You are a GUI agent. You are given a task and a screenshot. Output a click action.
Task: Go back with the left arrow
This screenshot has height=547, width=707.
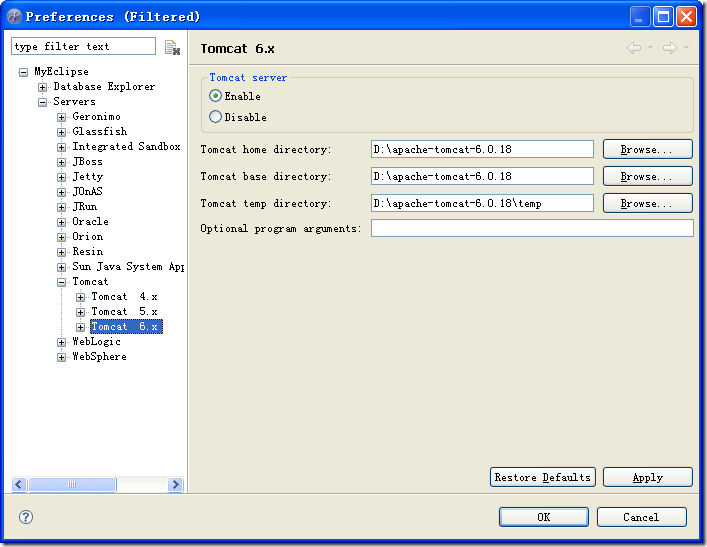[x=634, y=47]
